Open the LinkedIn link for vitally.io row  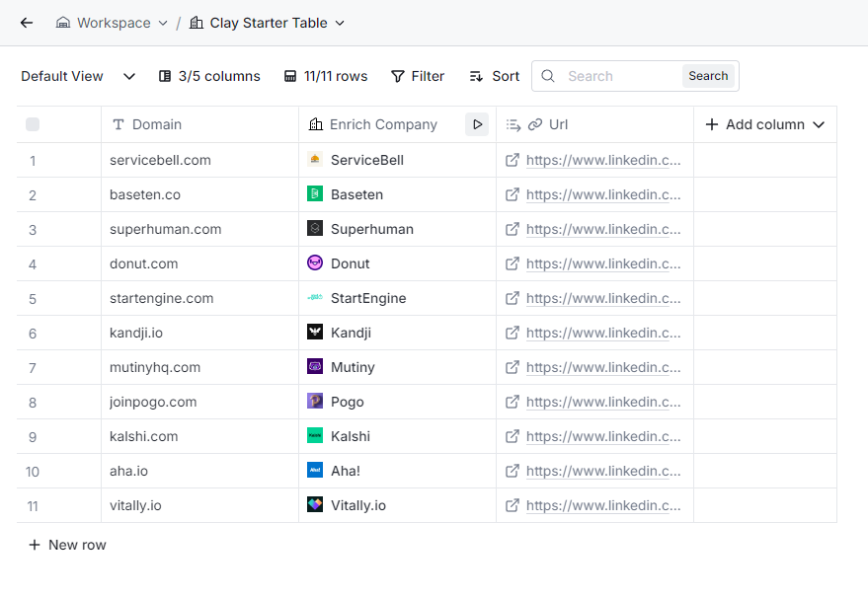click(603, 506)
